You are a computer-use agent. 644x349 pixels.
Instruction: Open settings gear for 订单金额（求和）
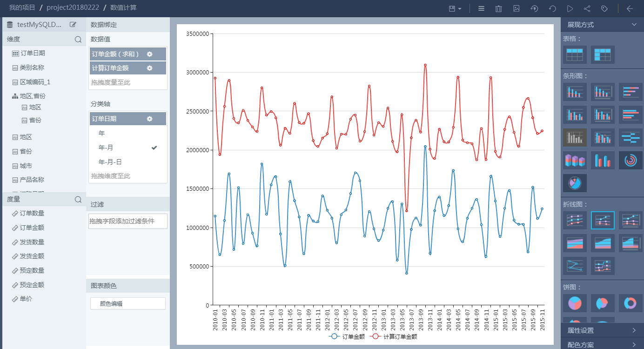point(149,54)
